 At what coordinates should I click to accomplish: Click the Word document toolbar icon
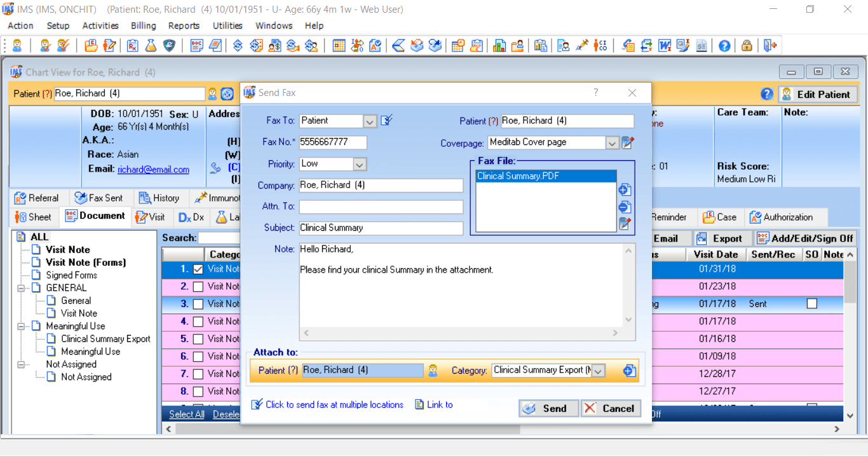665,46
